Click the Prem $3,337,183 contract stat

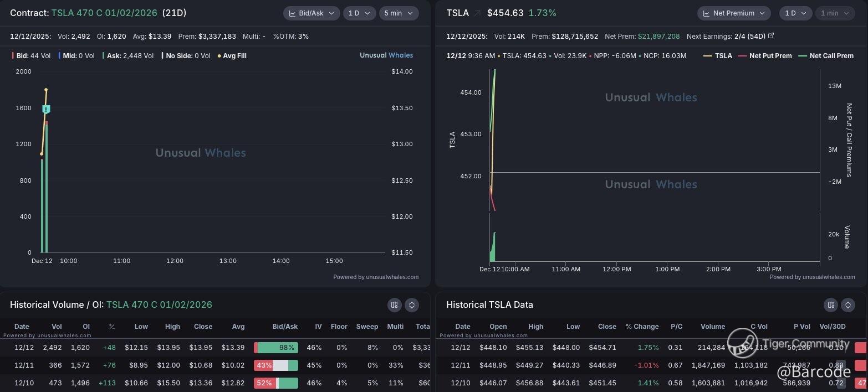[207, 36]
